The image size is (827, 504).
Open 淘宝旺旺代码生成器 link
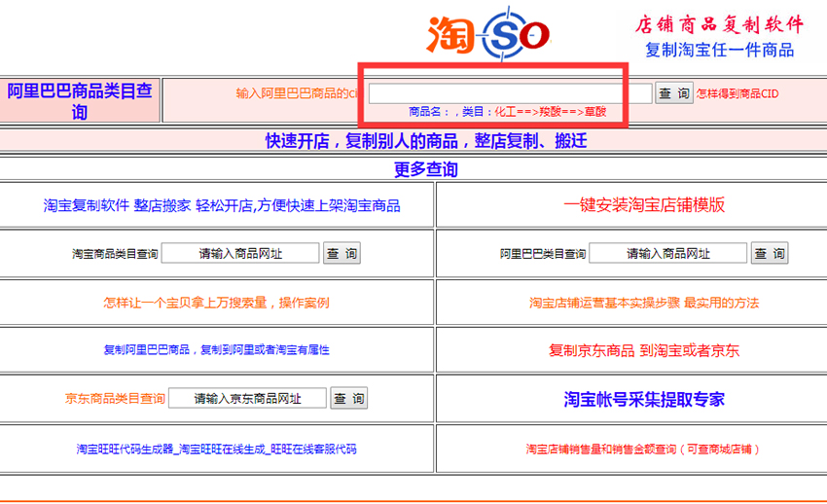coord(216,450)
